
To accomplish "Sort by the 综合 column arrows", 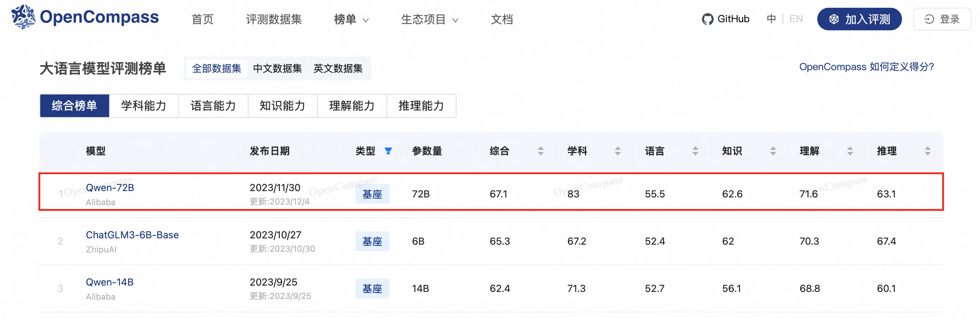I will click(540, 151).
